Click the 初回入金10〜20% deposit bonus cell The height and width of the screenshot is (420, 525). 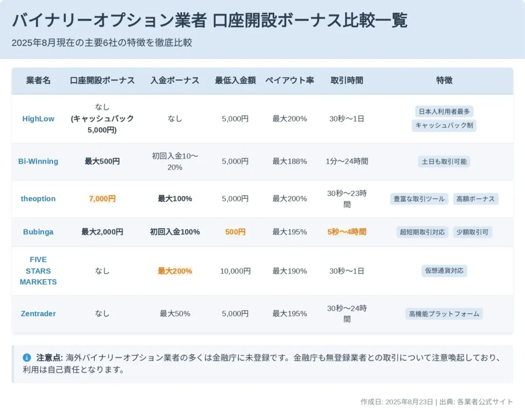175,162
